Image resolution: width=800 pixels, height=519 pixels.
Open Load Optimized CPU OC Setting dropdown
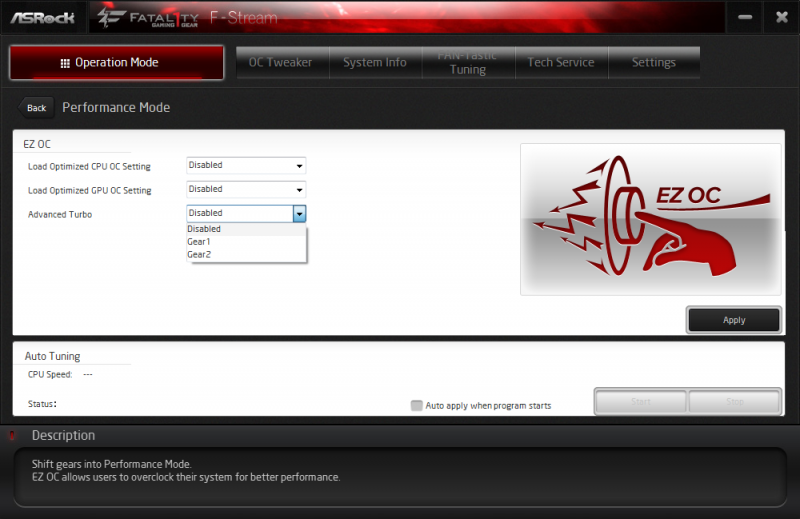pyautogui.click(x=246, y=165)
